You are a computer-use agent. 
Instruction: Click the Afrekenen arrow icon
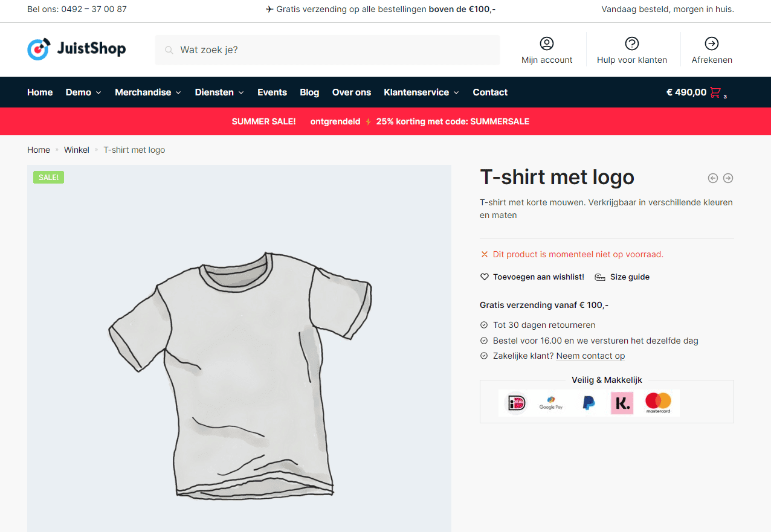point(711,43)
